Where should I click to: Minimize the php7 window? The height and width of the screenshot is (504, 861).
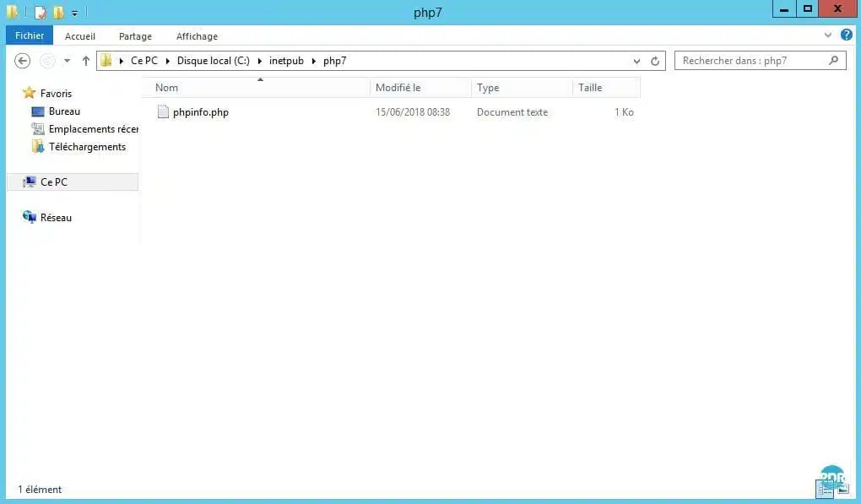click(784, 8)
